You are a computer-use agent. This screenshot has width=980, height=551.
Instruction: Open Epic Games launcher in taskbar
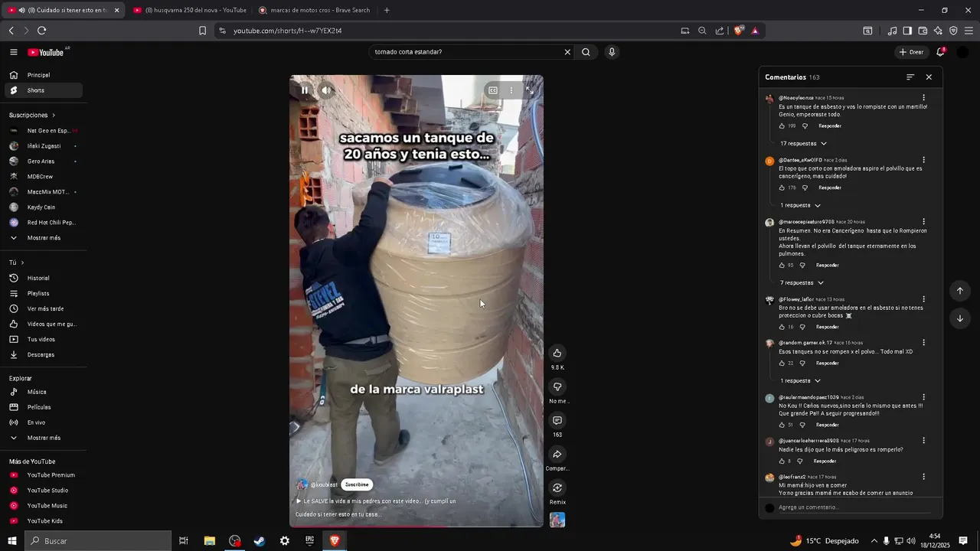[x=309, y=541]
